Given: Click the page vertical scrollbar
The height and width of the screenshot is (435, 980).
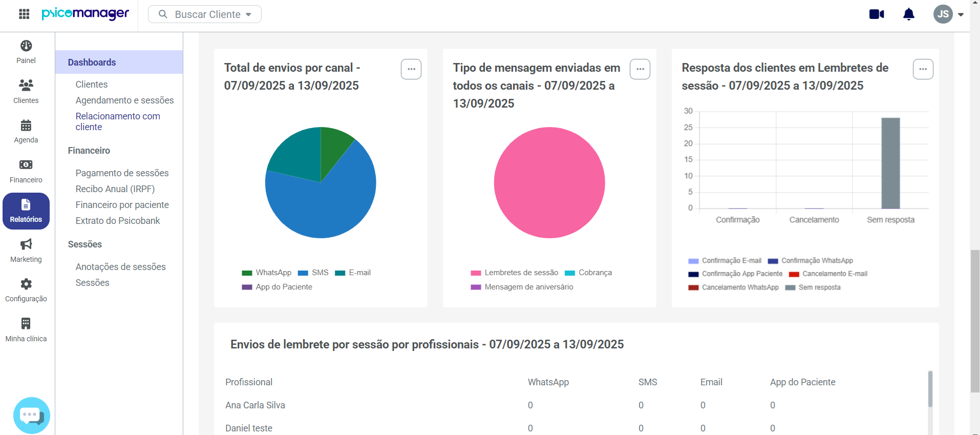Looking at the screenshot, I should pos(975,321).
